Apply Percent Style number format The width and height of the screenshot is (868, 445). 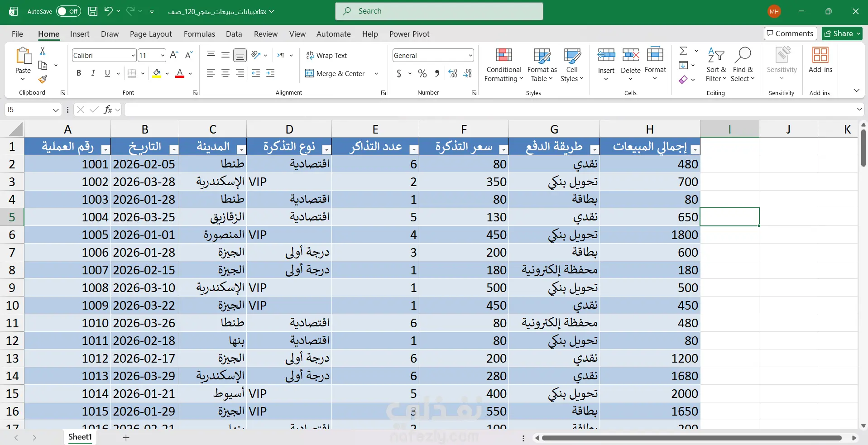422,73
